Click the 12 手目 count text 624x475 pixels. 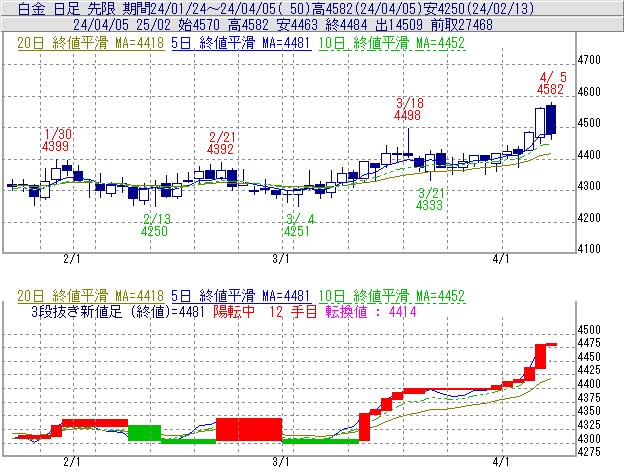(x=292, y=311)
